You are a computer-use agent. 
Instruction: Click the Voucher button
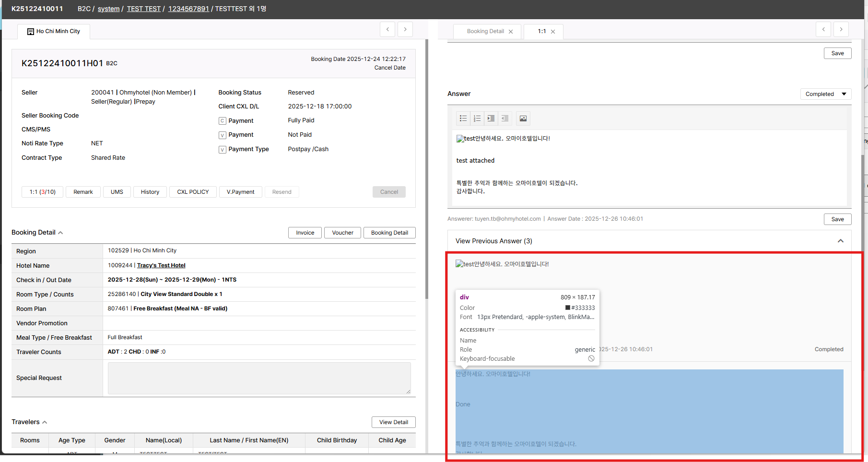pos(342,233)
